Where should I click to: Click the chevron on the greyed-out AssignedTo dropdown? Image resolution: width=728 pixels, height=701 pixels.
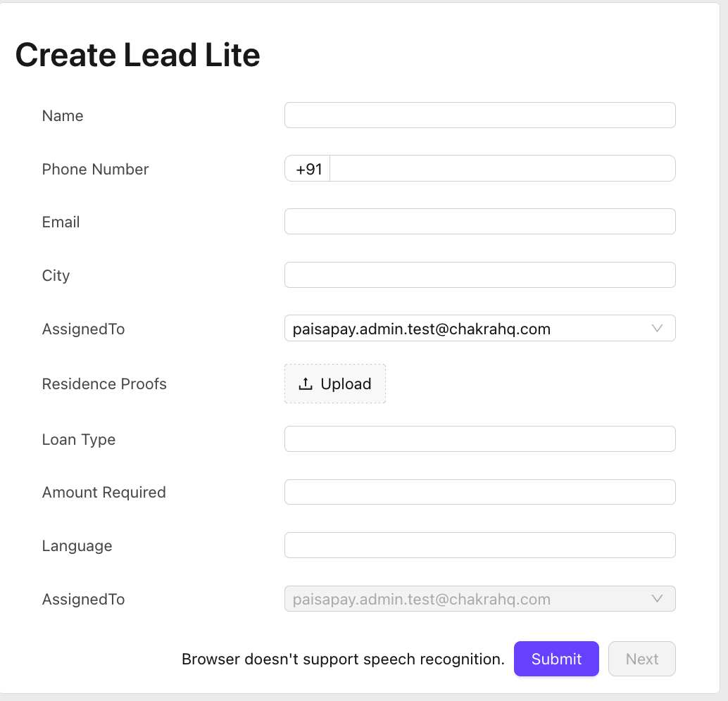(658, 600)
